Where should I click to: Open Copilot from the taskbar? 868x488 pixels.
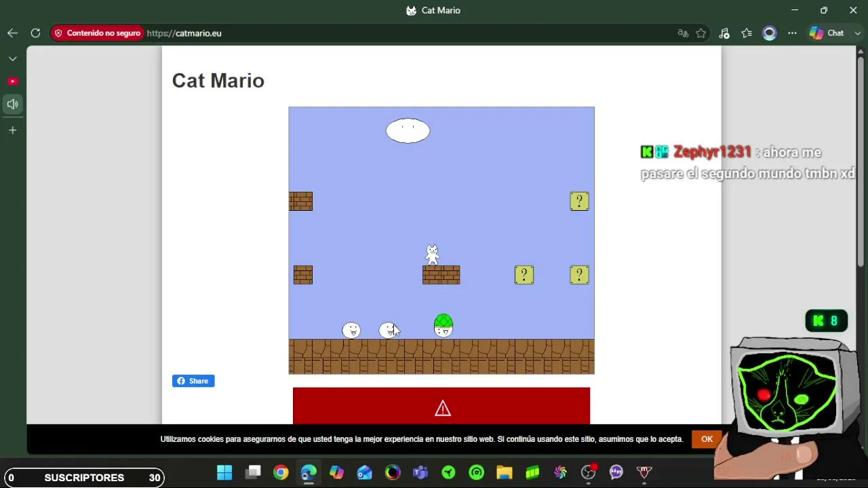337,472
